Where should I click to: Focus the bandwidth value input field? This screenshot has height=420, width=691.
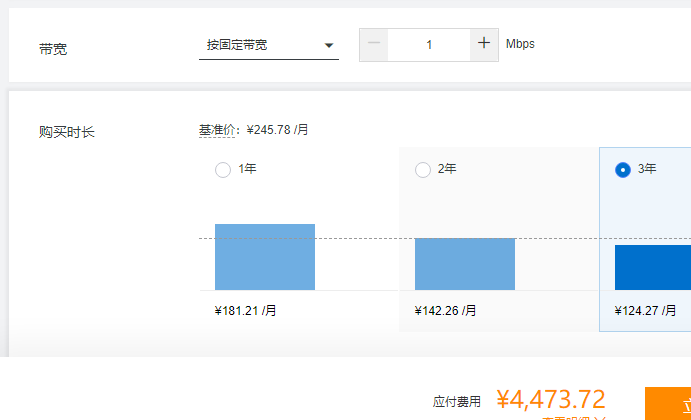coord(429,44)
